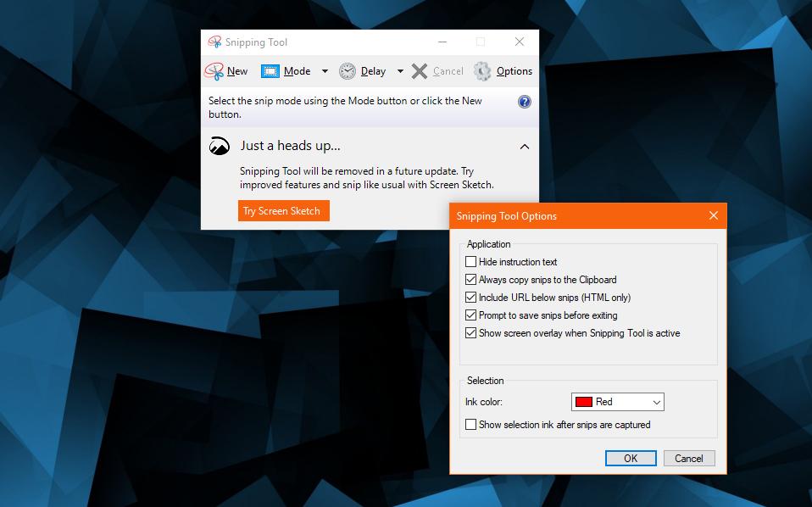Enable Show selection ink after snips
The height and width of the screenshot is (507, 812).
click(x=470, y=425)
